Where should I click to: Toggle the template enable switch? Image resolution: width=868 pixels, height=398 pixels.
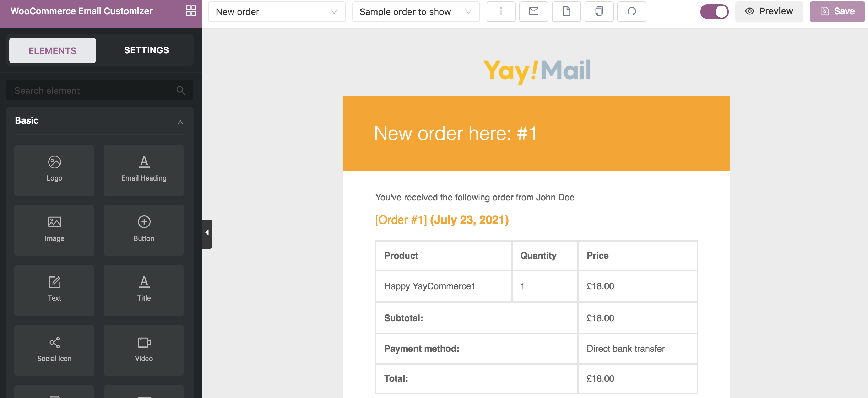pos(714,12)
